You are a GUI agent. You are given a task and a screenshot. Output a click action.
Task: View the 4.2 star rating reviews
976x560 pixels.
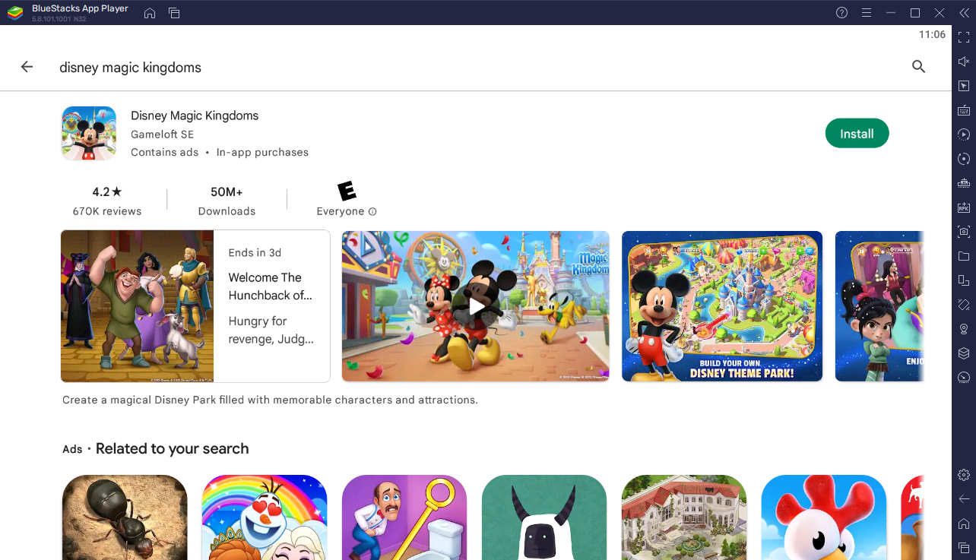point(107,201)
